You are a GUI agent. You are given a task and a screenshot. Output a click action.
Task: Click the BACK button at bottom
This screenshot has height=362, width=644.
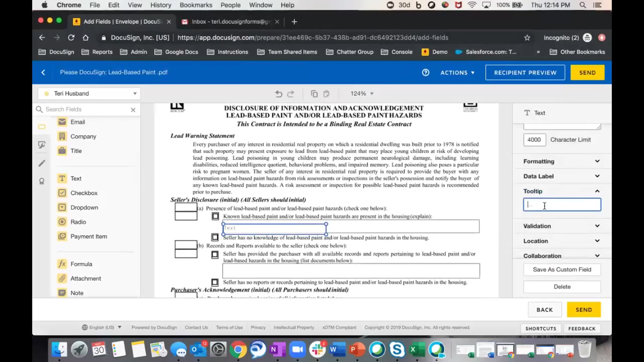(x=545, y=310)
